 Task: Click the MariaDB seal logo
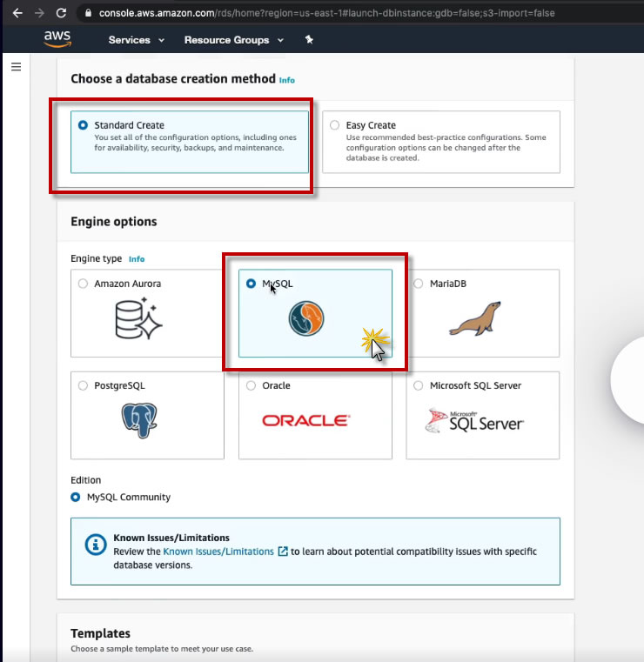[x=475, y=318]
